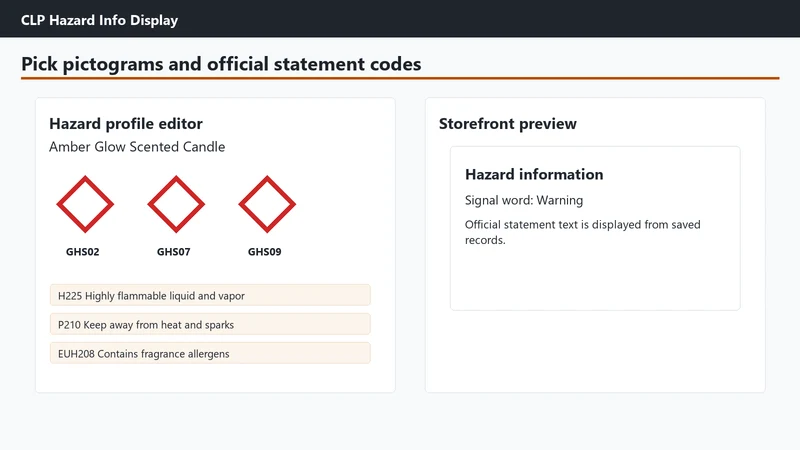Toggle the P210 Keep away from heat statement

pos(210,324)
